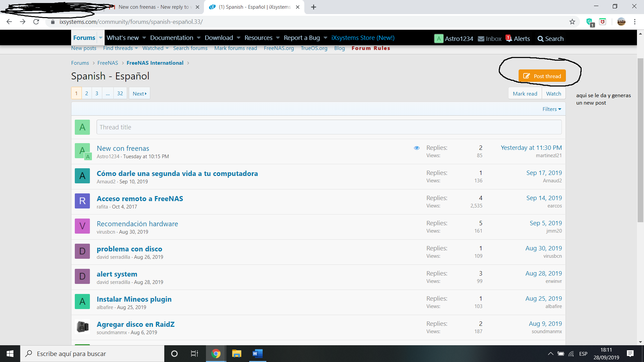Open File Explorer from taskbar

coord(237,354)
